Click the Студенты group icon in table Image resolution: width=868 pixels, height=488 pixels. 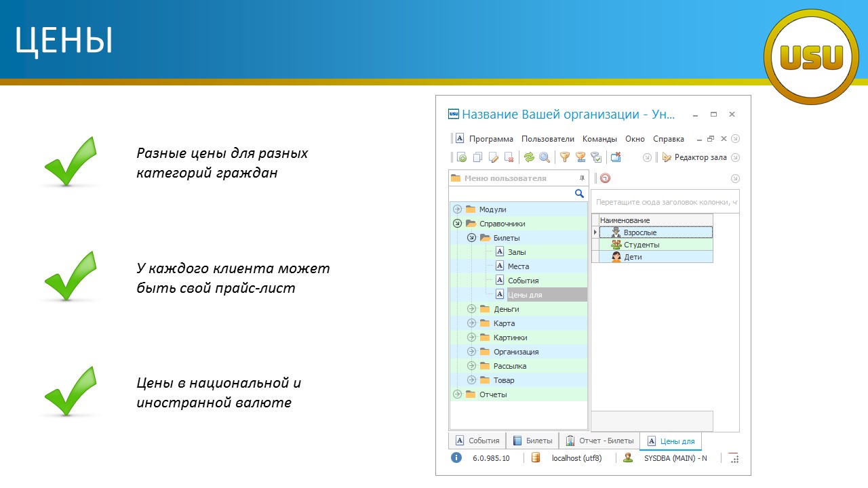(x=616, y=245)
